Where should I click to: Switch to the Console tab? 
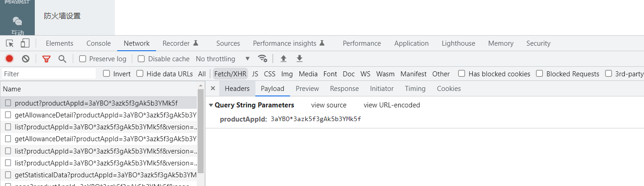(x=98, y=43)
